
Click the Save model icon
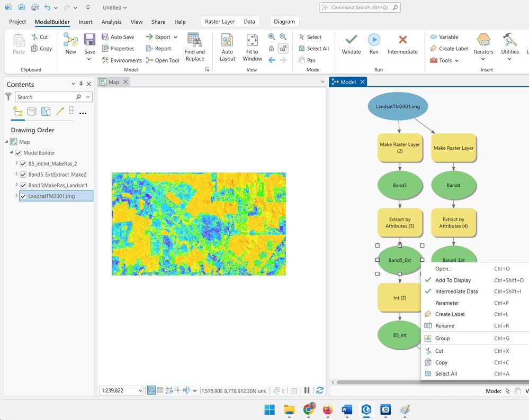tap(90, 40)
